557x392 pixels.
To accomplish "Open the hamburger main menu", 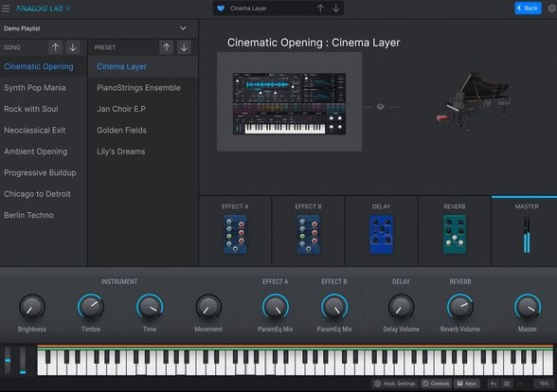I will (6, 9).
